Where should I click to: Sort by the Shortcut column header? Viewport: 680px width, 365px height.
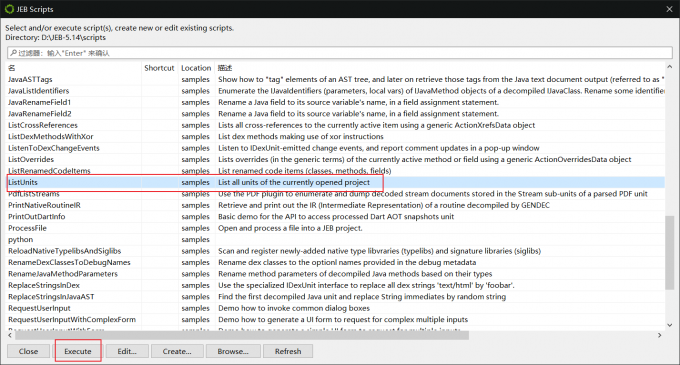click(x=159, y=68)
